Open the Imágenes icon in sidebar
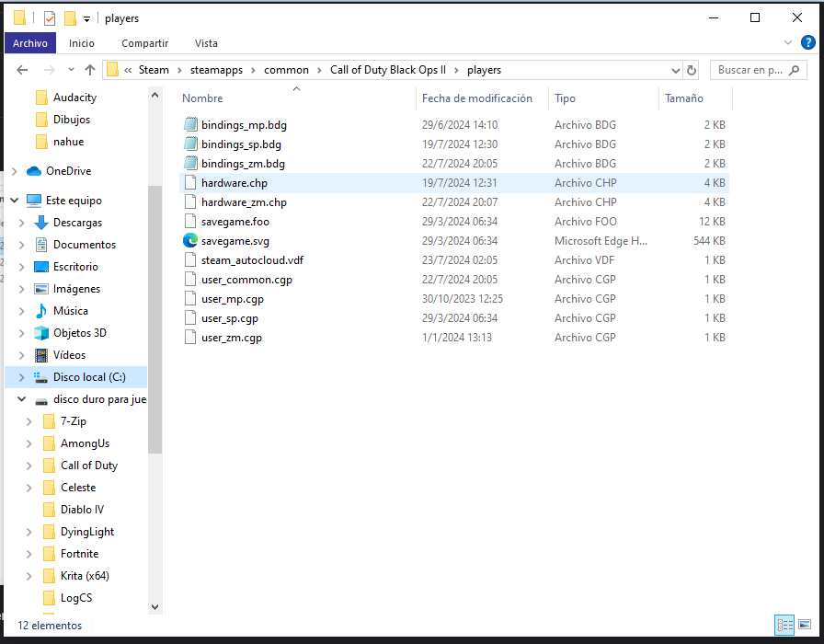This screenshot has height=644, width=824. click(x=41, y=289)
